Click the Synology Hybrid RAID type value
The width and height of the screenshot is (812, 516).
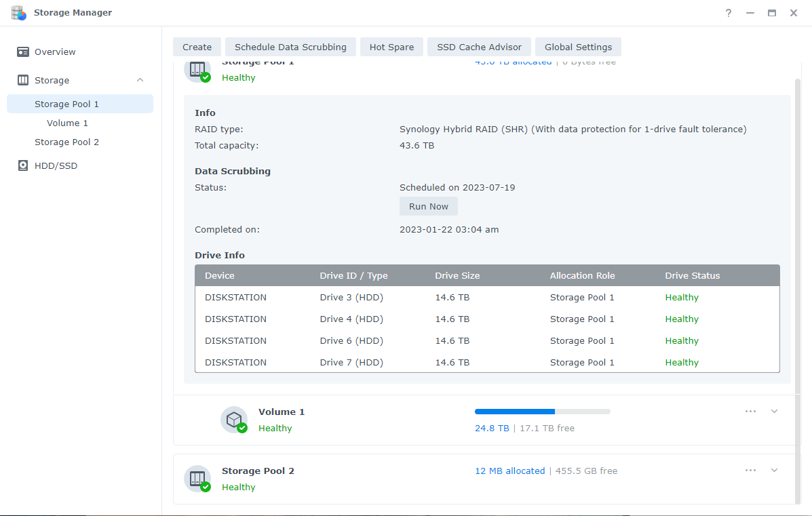(573, 130)
